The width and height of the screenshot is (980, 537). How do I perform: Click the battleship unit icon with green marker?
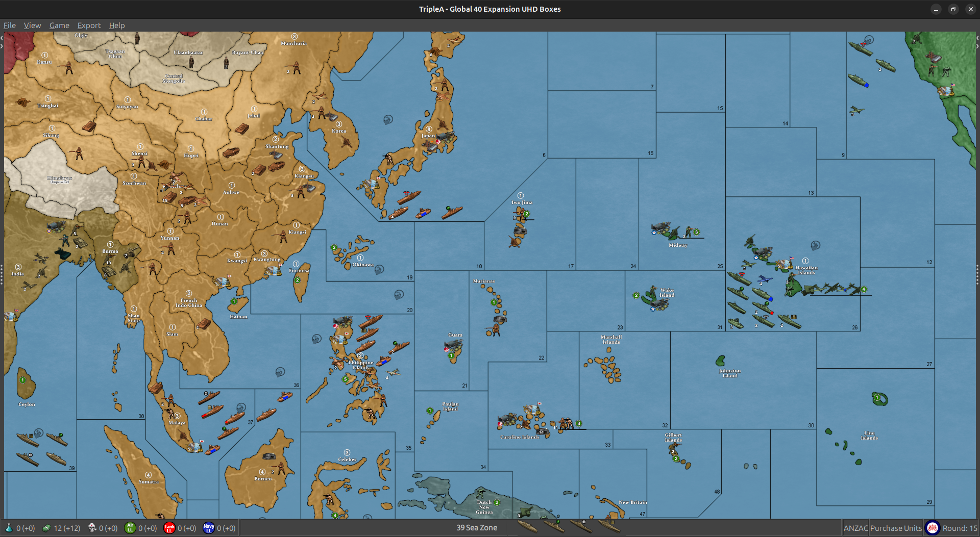[554, 526]
